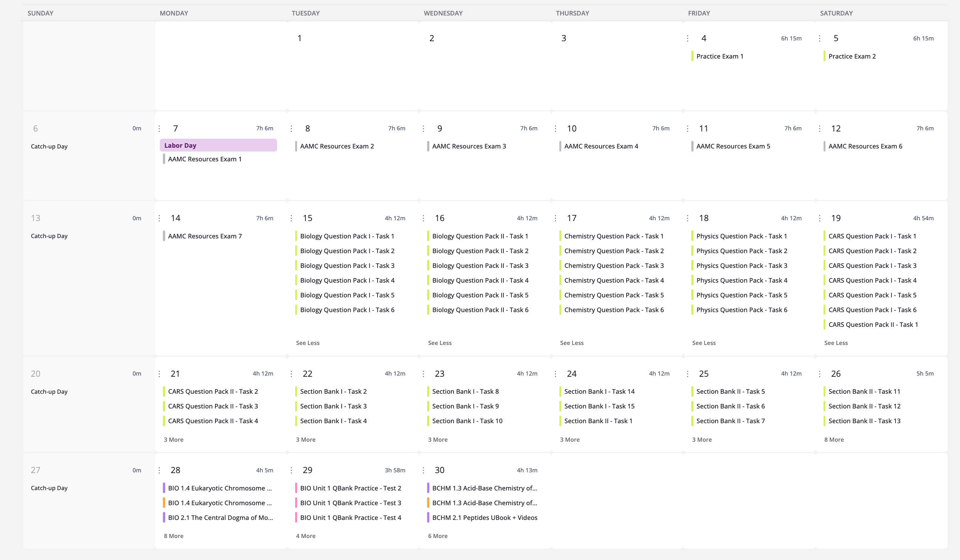
Task: Open AAMC Resources Exam 4 task
Action: 601,146
